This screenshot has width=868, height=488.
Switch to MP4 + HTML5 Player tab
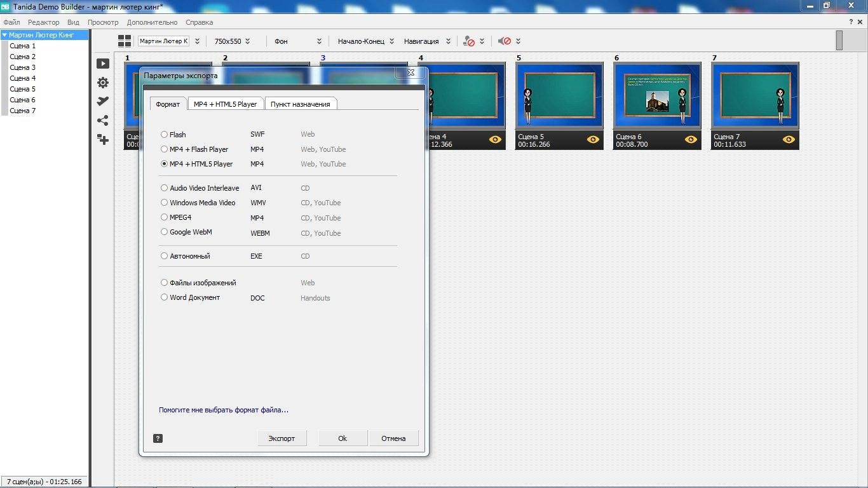click(x=226, y=104)
